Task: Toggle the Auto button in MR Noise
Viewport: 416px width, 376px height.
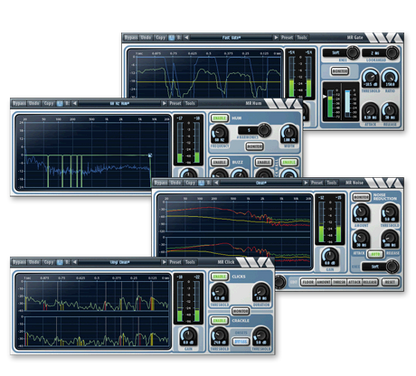Action: 375,254
